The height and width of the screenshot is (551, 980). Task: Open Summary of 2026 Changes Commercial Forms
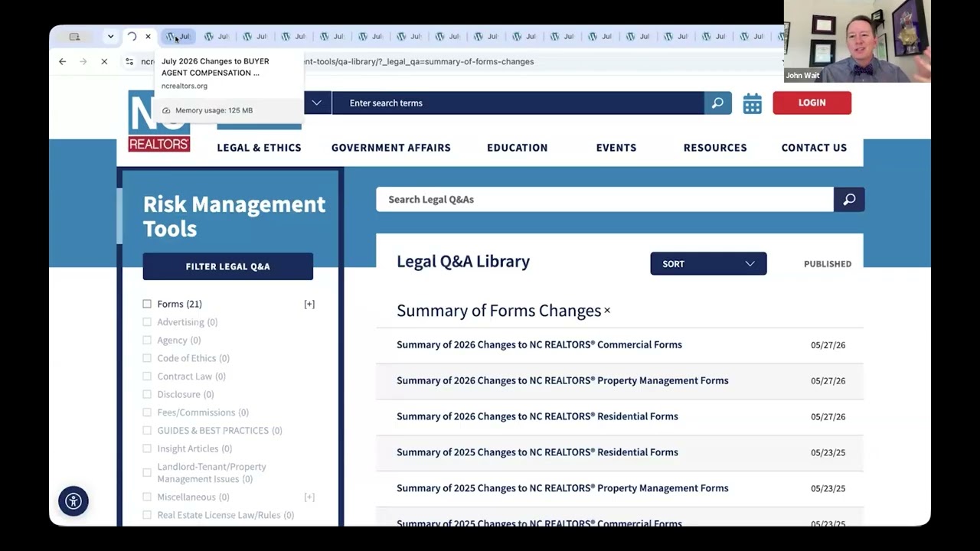tap(539, 344)
